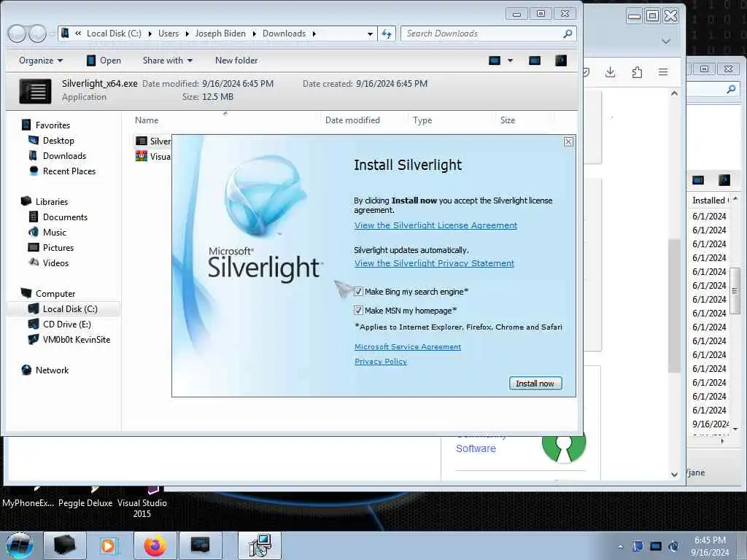Image resolution: width=747 pixels, height=560 pixels.
Task: Open media player from the taskbar
Action: tap(109, 545)
